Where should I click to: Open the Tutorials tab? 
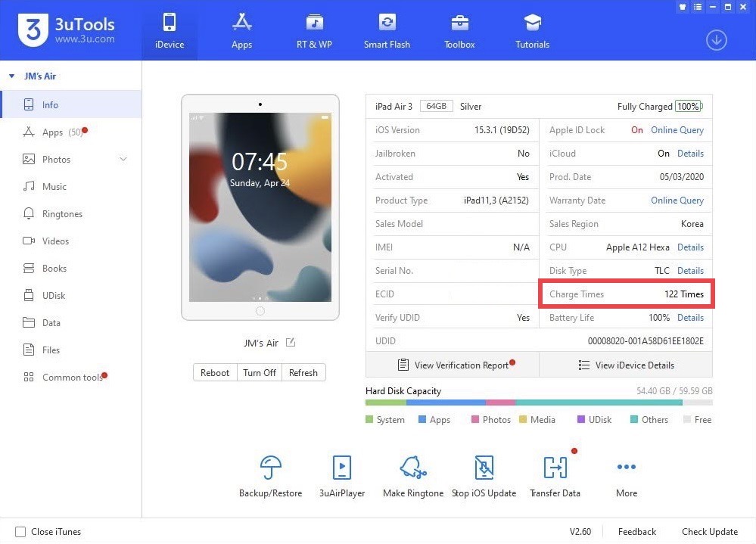(532, 31)
